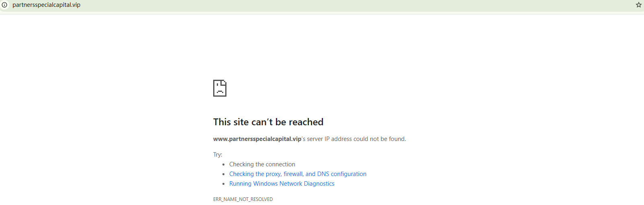Viewport: 644px width, 205px height.
Task: Click the word "Diagnostics" in the Windows link
Action: pos(319,184)
